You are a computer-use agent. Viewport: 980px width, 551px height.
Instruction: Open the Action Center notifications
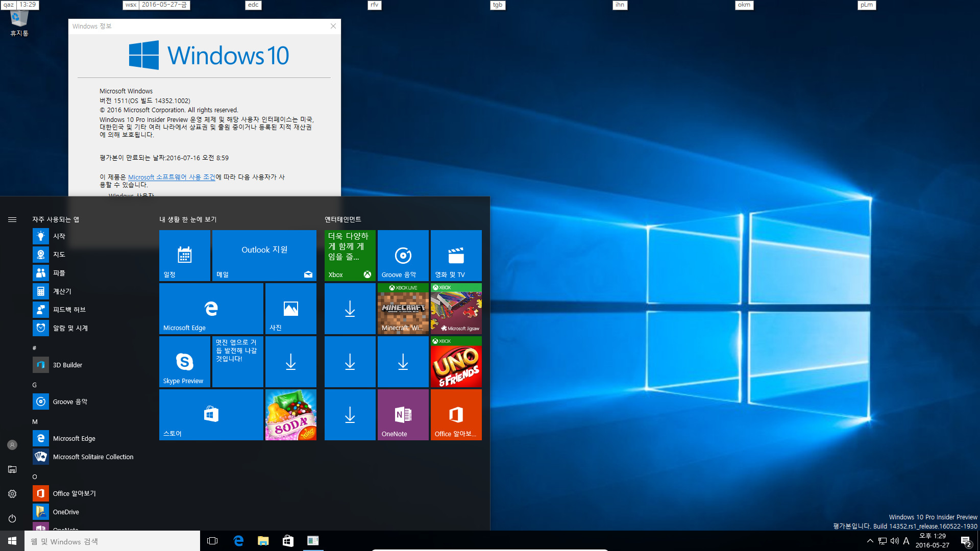pyautogui.click(x=966, y=541)
